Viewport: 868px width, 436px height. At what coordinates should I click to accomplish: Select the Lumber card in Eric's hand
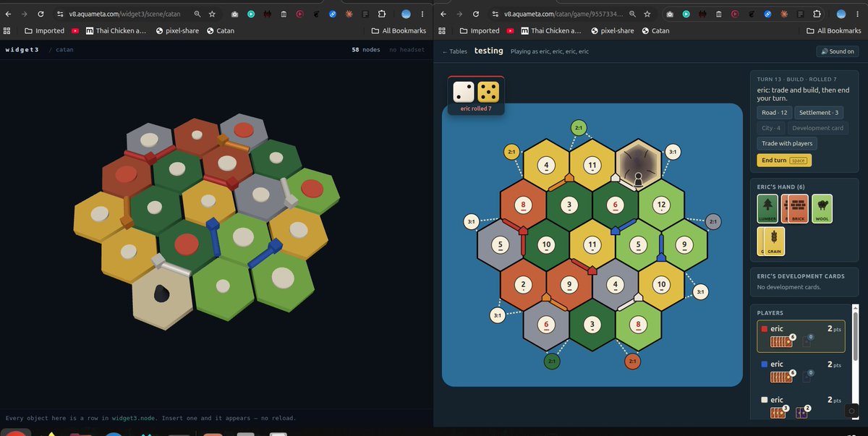pyautogui.click(x=767, y=208)
